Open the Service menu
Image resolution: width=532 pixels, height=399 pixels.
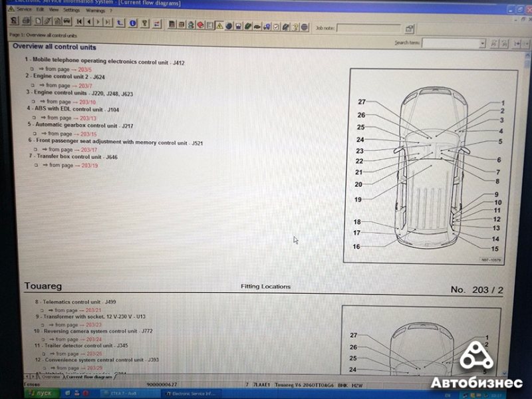(24, 9)
